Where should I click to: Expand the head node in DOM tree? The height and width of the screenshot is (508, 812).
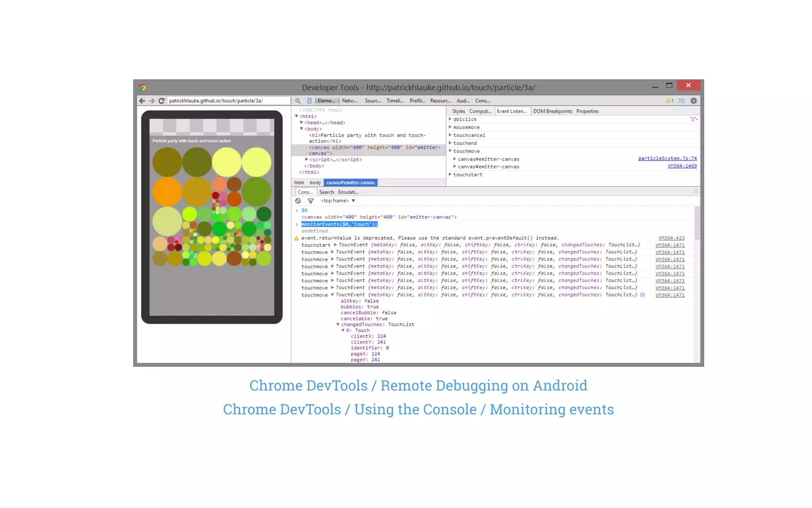[302, 123]
